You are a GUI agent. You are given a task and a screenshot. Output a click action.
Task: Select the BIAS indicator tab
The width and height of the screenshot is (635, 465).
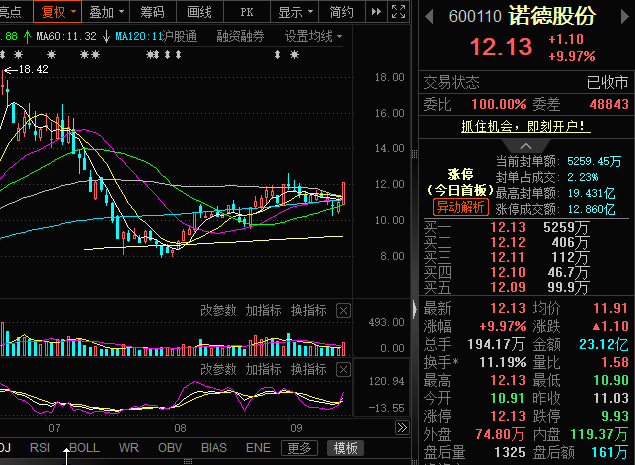tap(214, 448)
